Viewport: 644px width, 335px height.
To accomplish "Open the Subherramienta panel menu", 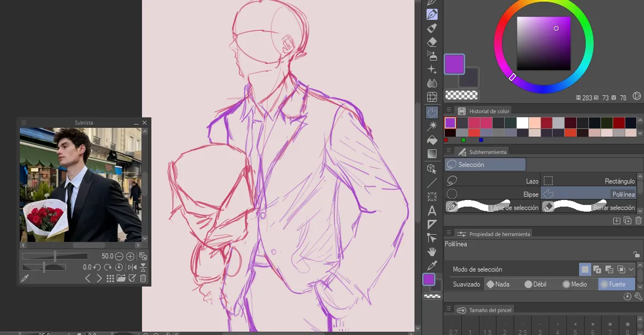I will click(449, 151).
